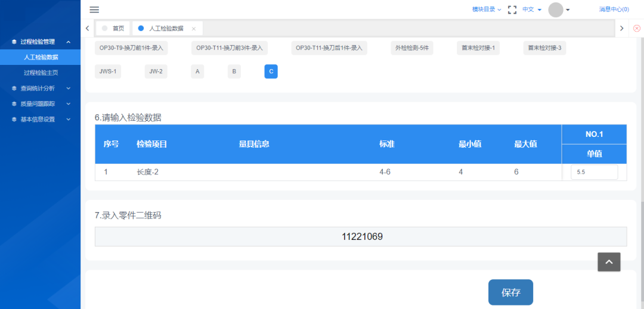Click the QR code field 11221069
This screenshot has height=309, width=644.
tap(361, 236)
